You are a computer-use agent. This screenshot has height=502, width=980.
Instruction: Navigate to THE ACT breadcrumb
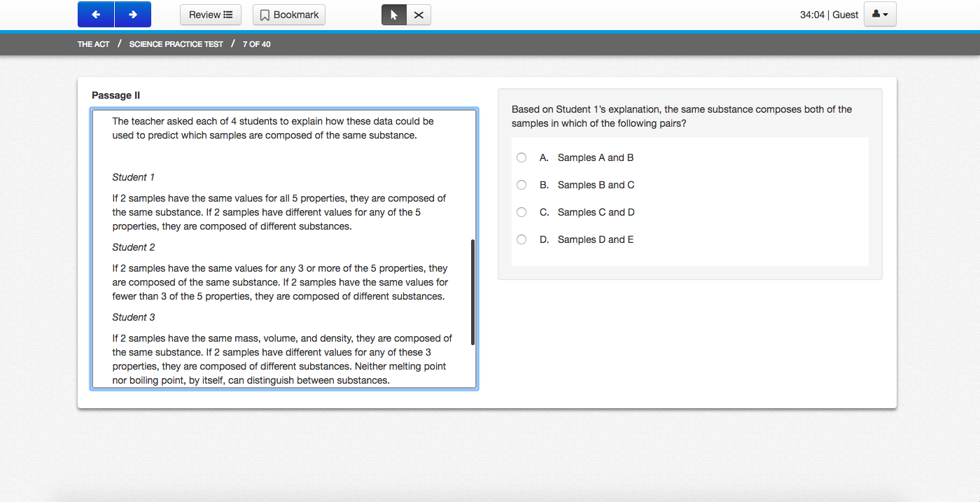(x=93, y=43)
